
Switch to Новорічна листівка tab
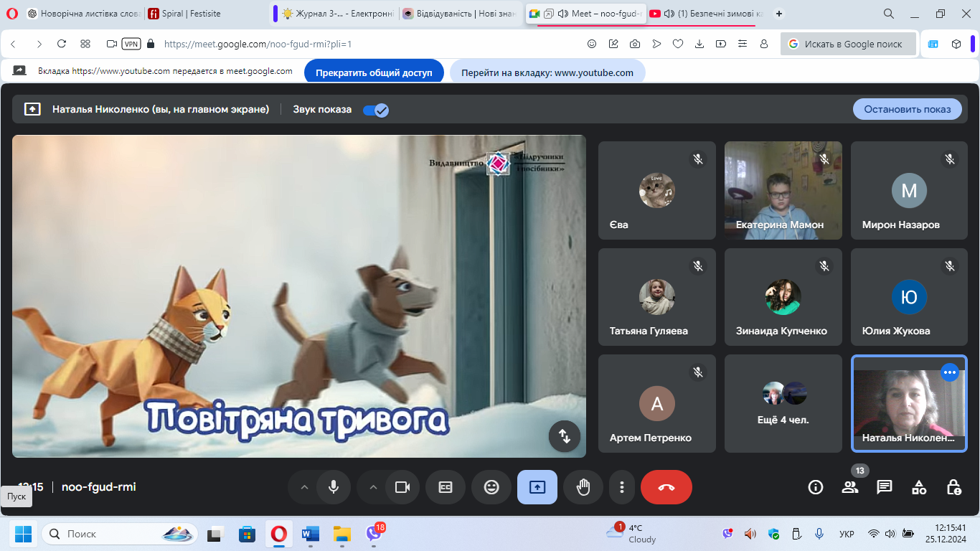point(83,14)
